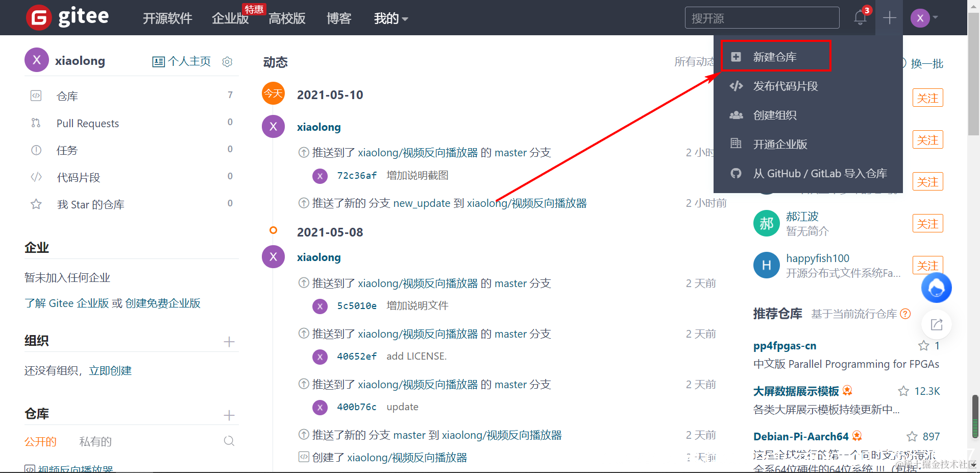The width and height of the screenshot is (980, 473).
Task: Click the code snippet icon in sidebar
Action: point(36,177)
